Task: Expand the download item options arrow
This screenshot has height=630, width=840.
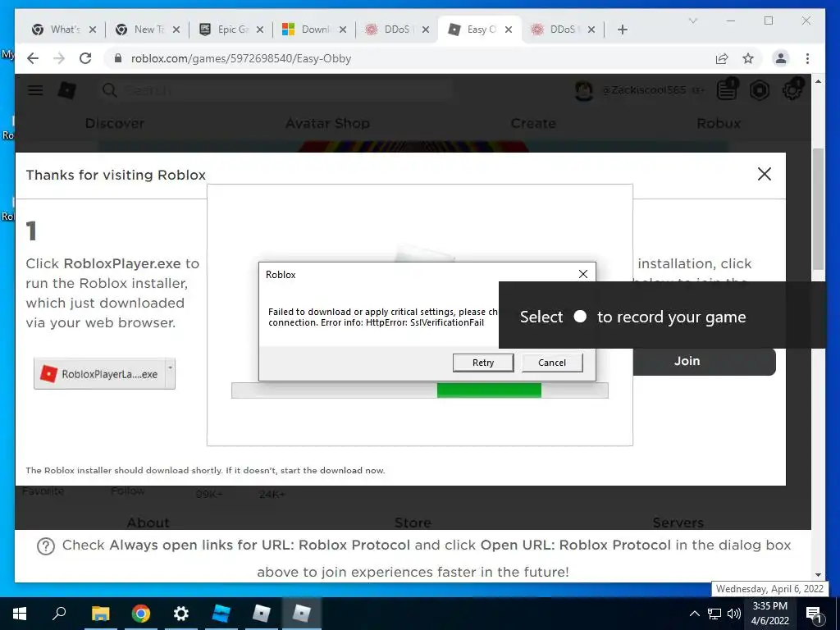Action: click(171, 373)
